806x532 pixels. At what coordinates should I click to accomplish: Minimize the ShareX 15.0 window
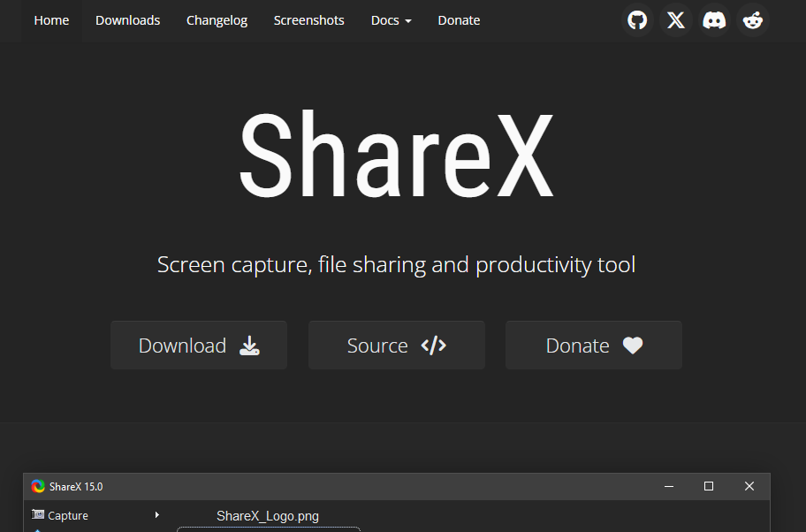click(x=669, y=486)
